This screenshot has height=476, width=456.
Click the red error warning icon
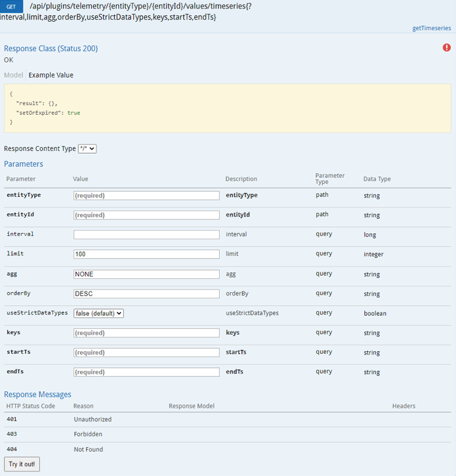click(x=447, y=48)
